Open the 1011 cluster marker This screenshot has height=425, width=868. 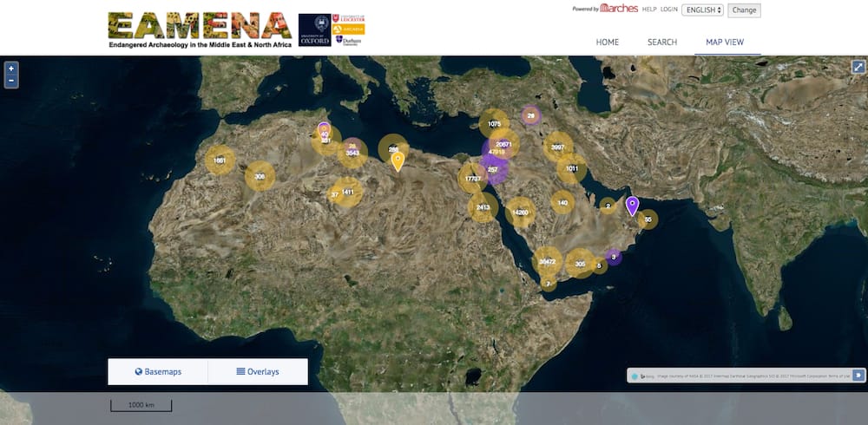(572, 169)
